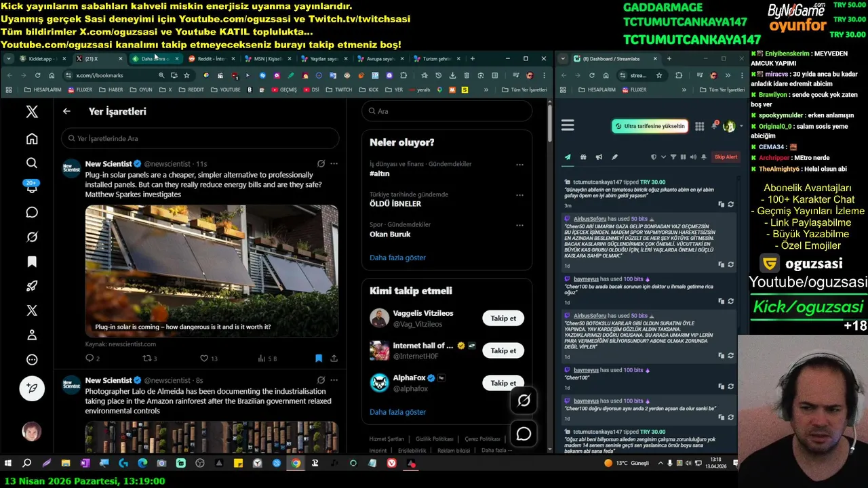Open Grok icon in X left sidebar
The image size is (868, 488).
[32, 237]
